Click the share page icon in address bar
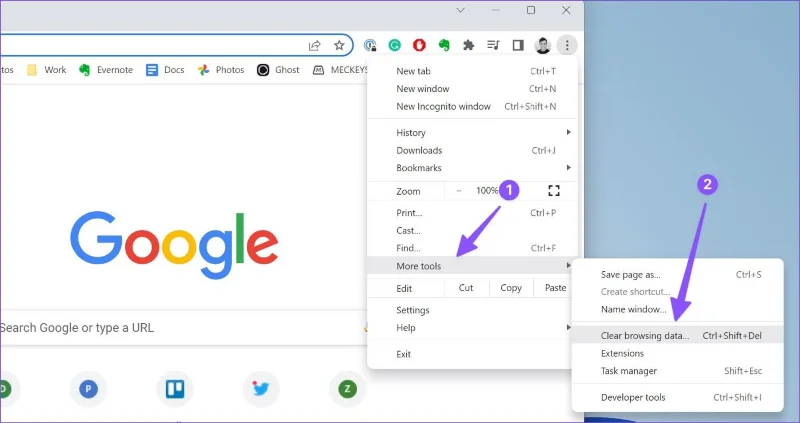The image size is (800, 423). 314,45
